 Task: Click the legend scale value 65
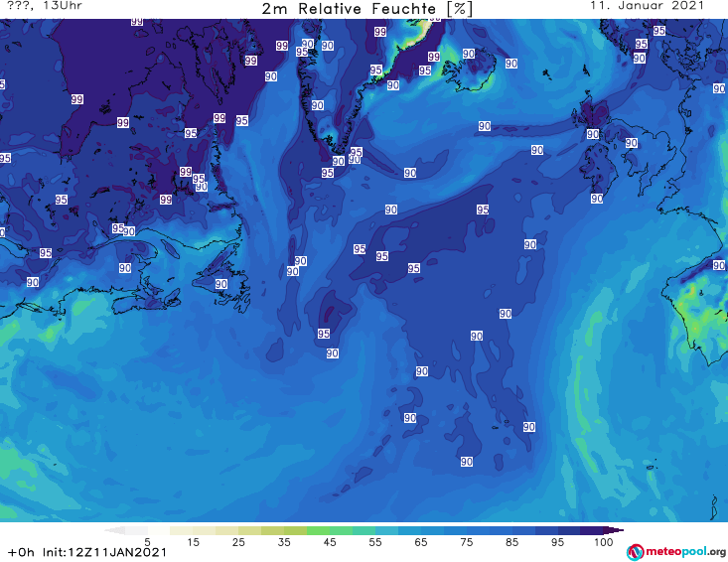421,542
